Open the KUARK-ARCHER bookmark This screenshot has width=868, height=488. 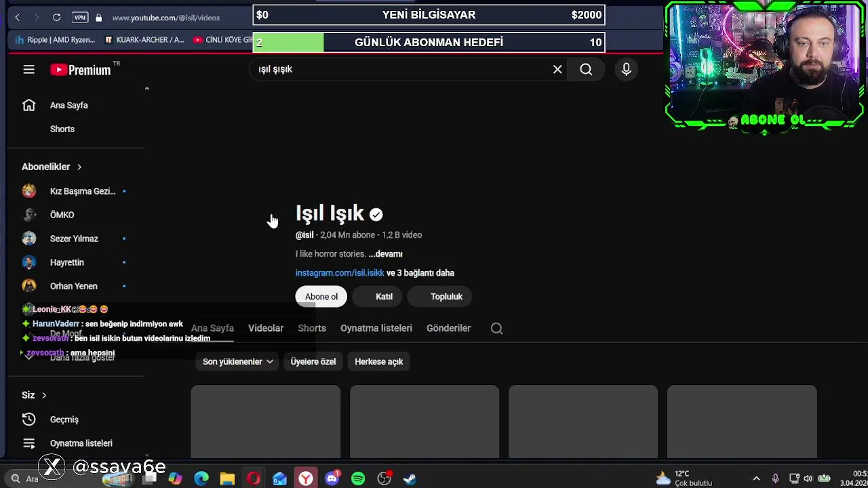(144, 40)
